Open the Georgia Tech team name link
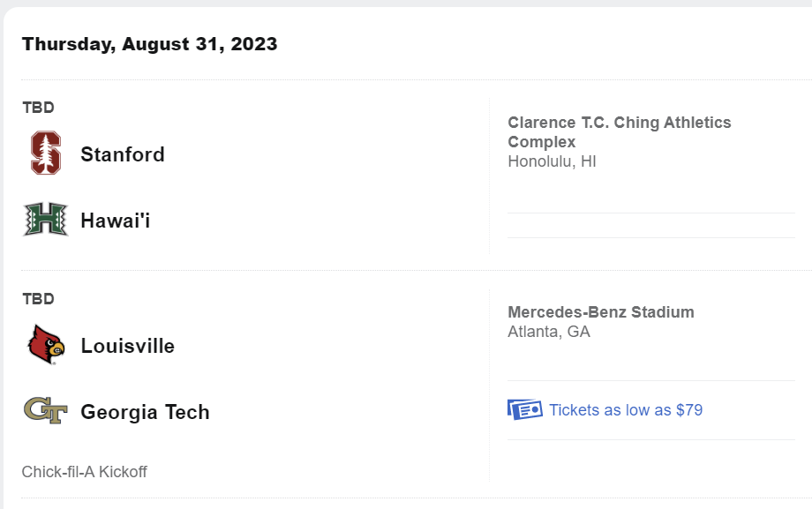Viewport: 812px width, 509px height. pos(146,412)
